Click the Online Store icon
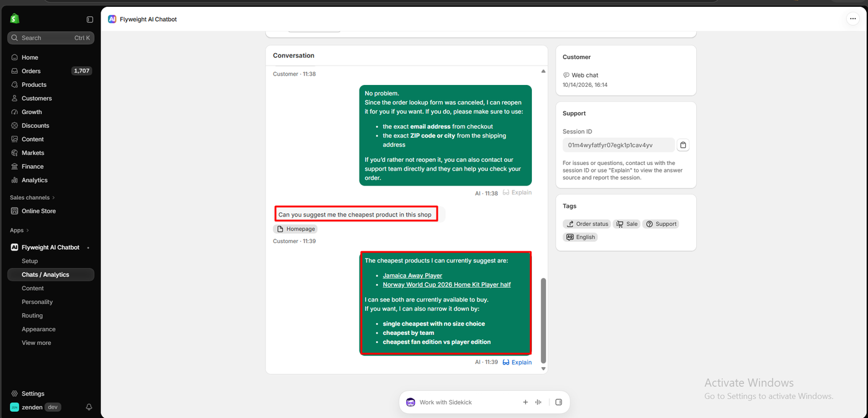This screenshot has height=418, width=868. pyautogui.click(x=15, y=211)
